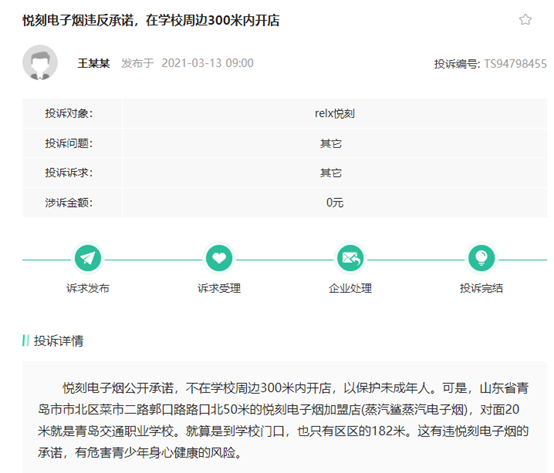
Task: Click the favorite star icon
Action: (525, 19)
